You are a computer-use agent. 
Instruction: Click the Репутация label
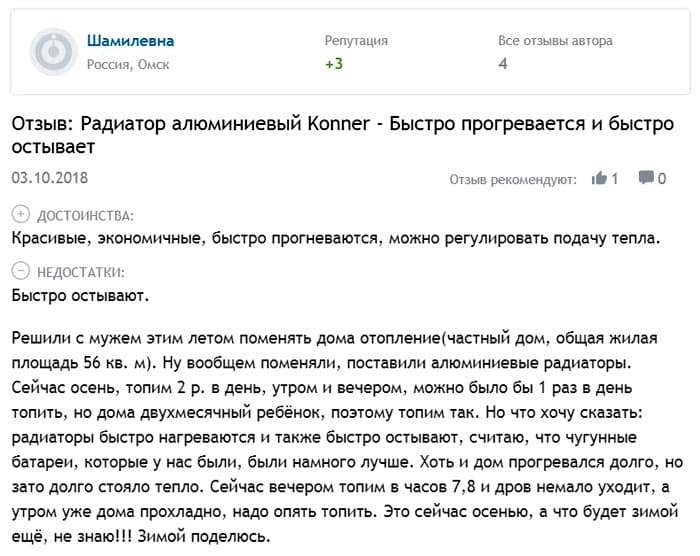coord(356,41)
